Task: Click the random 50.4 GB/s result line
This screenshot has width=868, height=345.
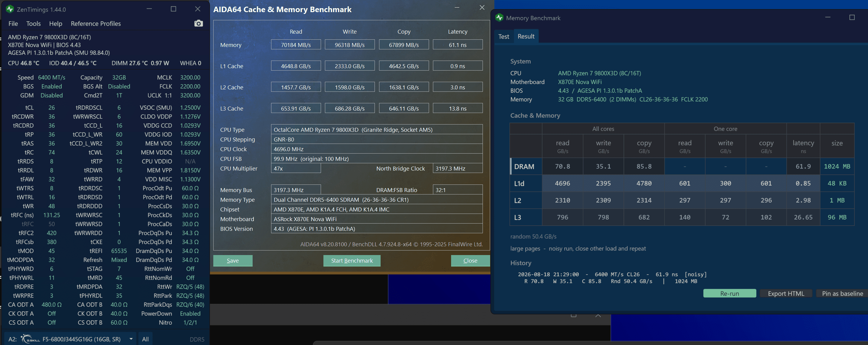Action: click(533, 236)
